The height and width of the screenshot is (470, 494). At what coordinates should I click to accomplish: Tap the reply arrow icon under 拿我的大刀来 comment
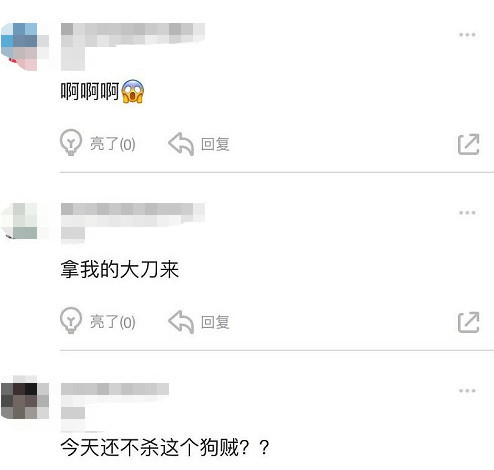point(181,322)
